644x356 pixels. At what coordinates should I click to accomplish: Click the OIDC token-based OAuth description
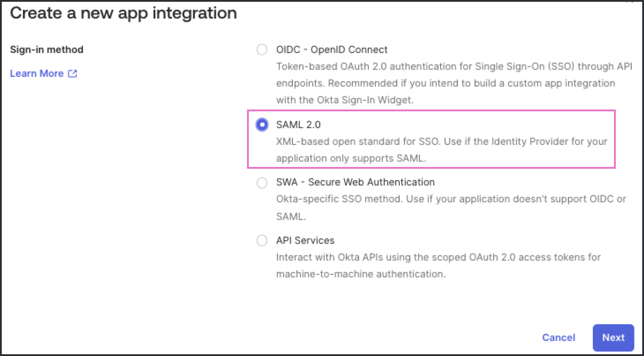coord(454,66)
